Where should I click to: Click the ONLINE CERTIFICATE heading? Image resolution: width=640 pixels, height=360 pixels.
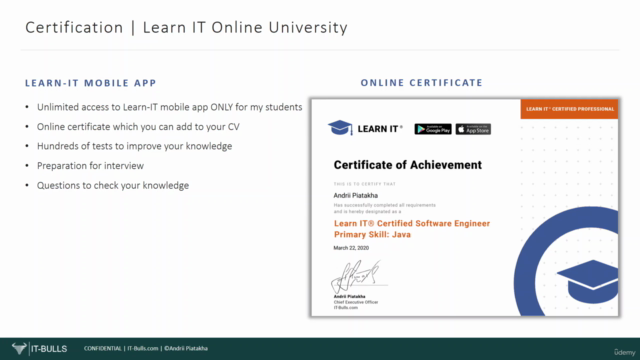click(421, 82)
